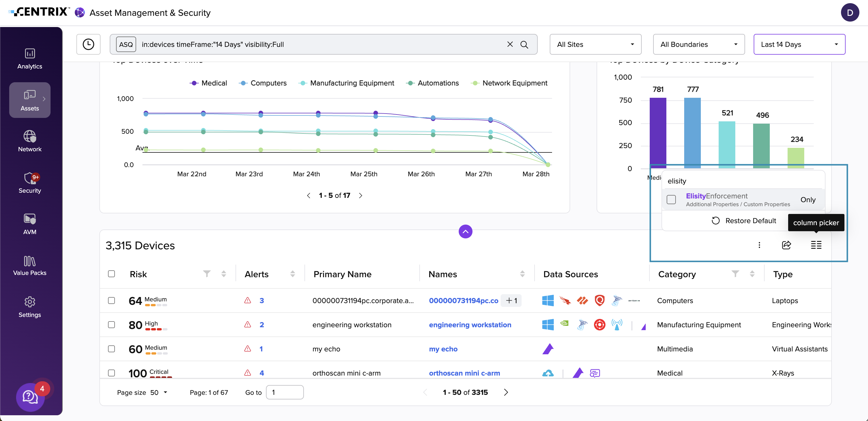Click the search magnifier icon
The height and width of the screenshot is (421, 868).
[524, 44]
